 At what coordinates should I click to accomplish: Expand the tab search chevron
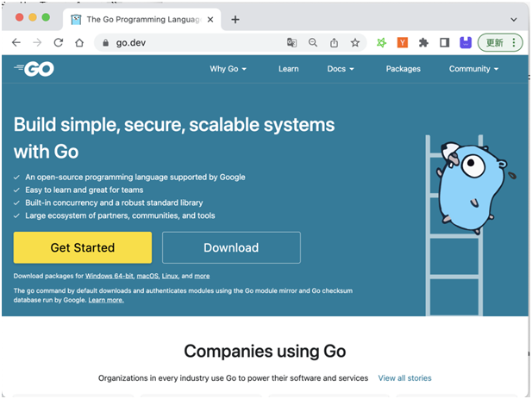[514, 20]
